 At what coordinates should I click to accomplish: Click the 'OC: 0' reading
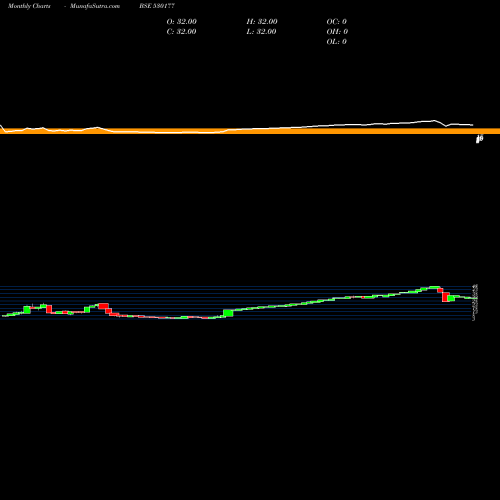click(x=337, y=22)
